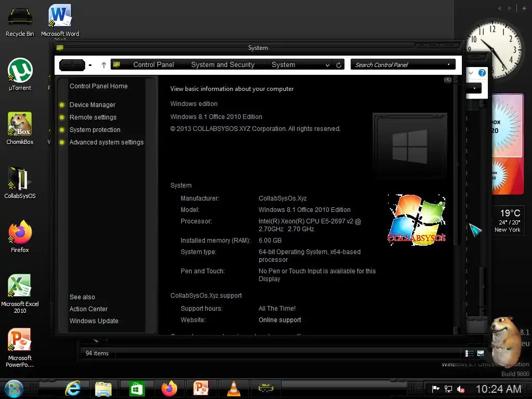
Task: Click the '6.00 GB' installed memory value
Action: pos(270,241)
